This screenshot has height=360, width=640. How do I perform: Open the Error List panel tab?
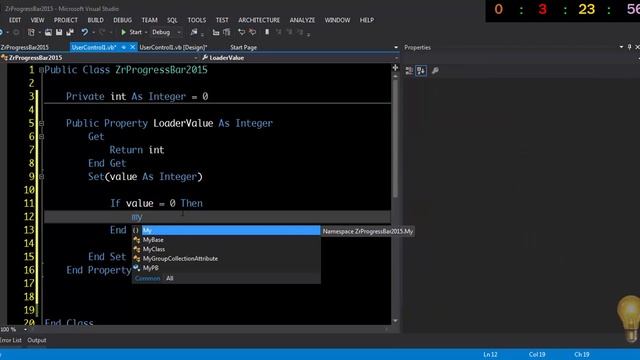(11, 340)
